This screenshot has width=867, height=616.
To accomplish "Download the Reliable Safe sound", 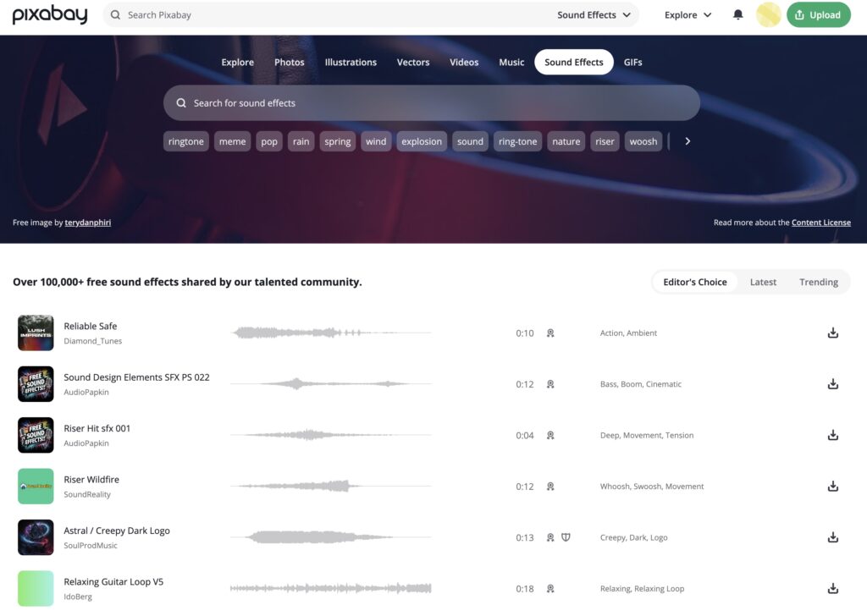I will click(833, 333).
